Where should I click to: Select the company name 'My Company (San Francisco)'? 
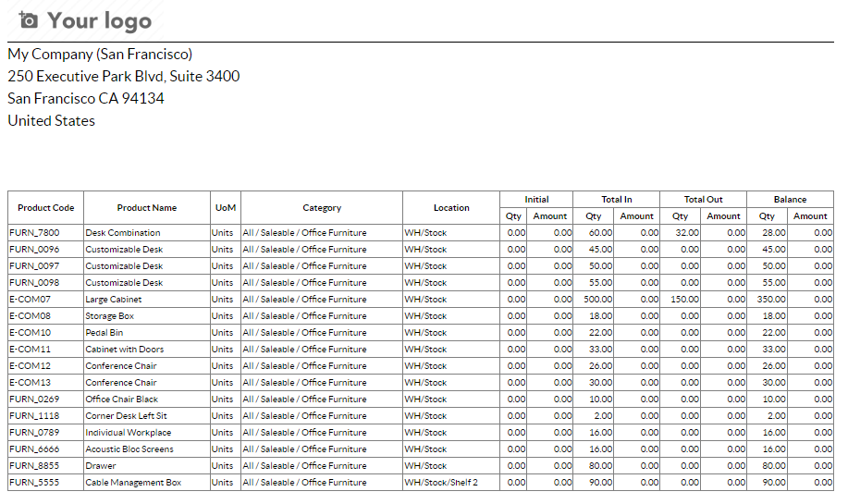click(100, 54)
